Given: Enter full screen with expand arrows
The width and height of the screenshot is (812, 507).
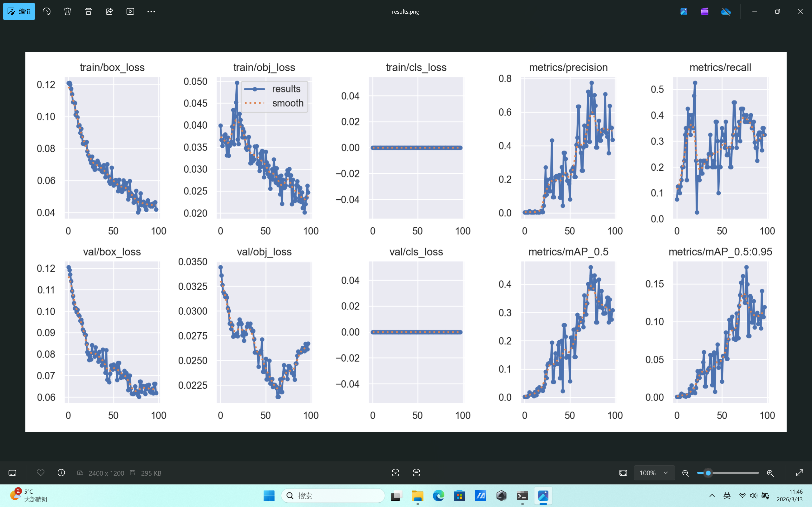Looking at the screenshot, I should click(800, 473).
